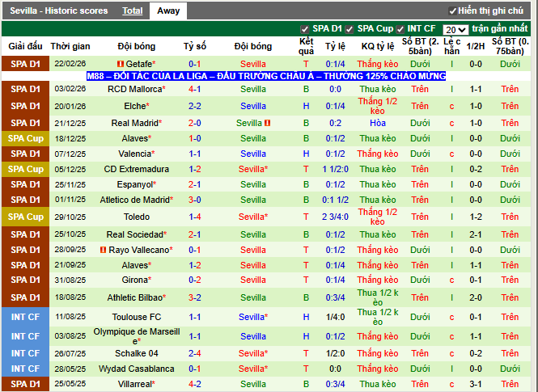Click the KQ tỷ lệ column header
Viewport: 538px width, 392px height.
[x=378, y=46]
